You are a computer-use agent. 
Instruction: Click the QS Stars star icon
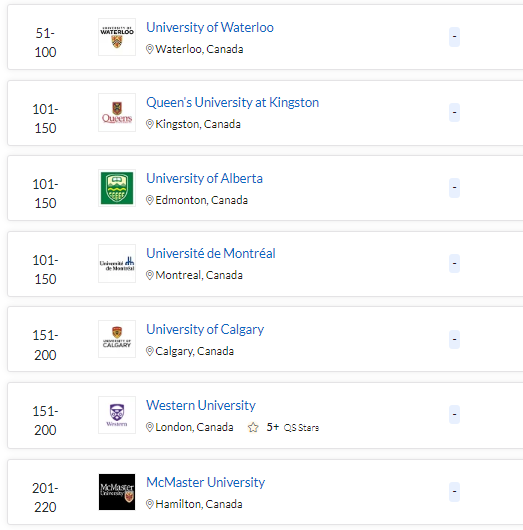pos(253,428)
